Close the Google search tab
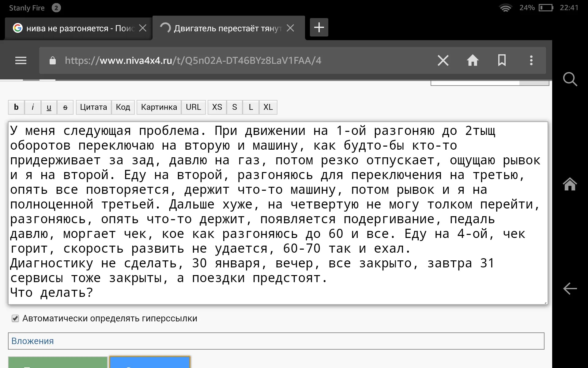 (x=143, y=28)
